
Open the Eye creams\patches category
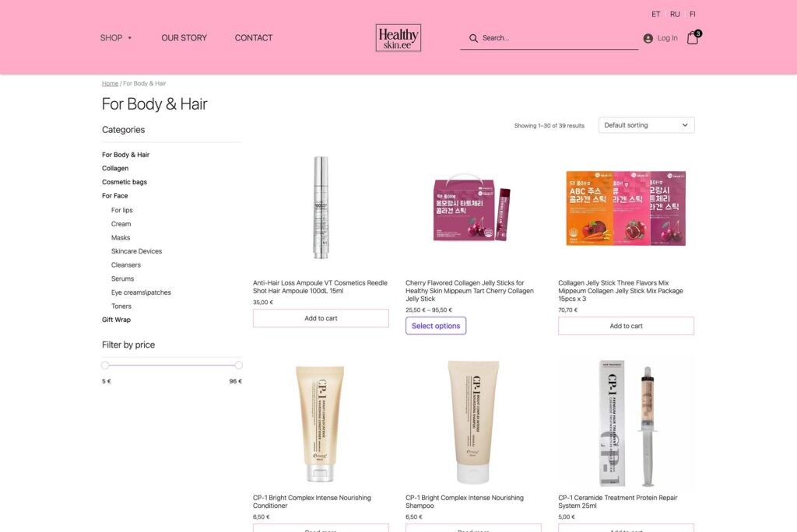pos(141,292)
